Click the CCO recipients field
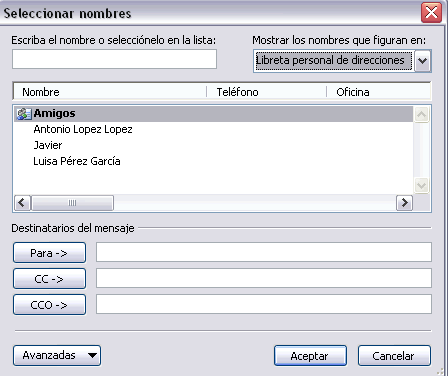This screenshot has height=376, width=448. coord(264,304)
